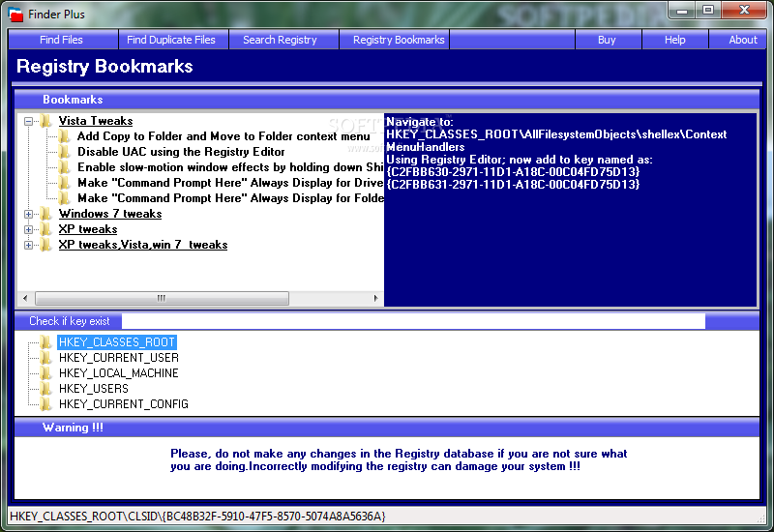Select the Registry Bookmarks tab
Image resolution: width=774 pixels, height=532 pixels.
point(394,40)
